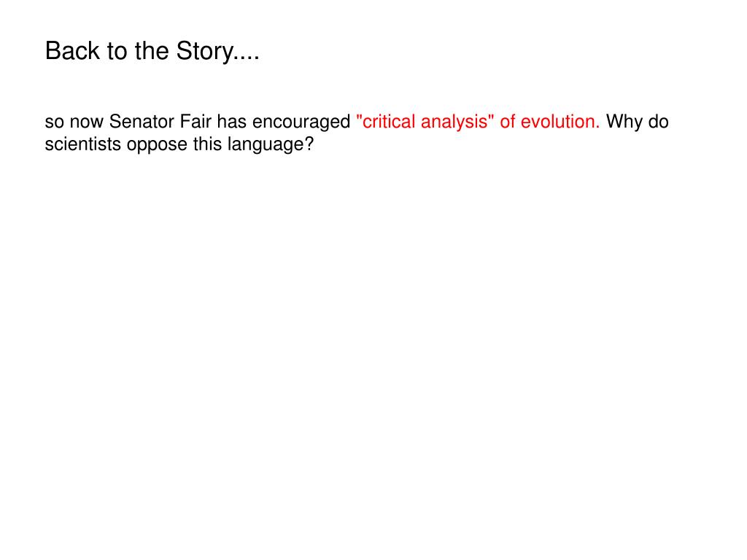This screenshot has height=560, width=747.
Task: Click the word "this" on second line
Action: (x=207, y=144)
